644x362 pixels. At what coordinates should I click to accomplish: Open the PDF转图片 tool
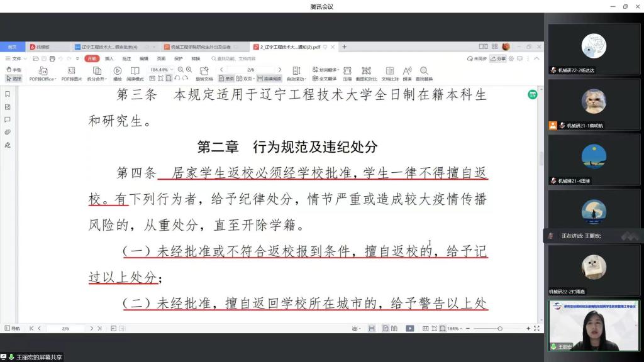pyautogui.click(x=71, y=74)
